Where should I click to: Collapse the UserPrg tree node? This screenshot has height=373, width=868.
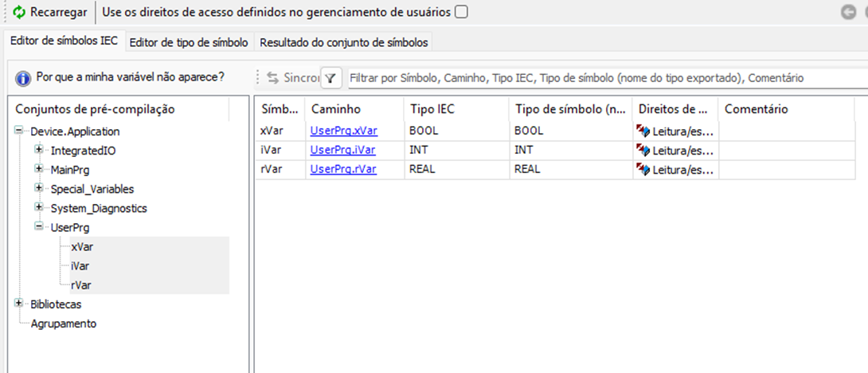(x=38, y=227)
